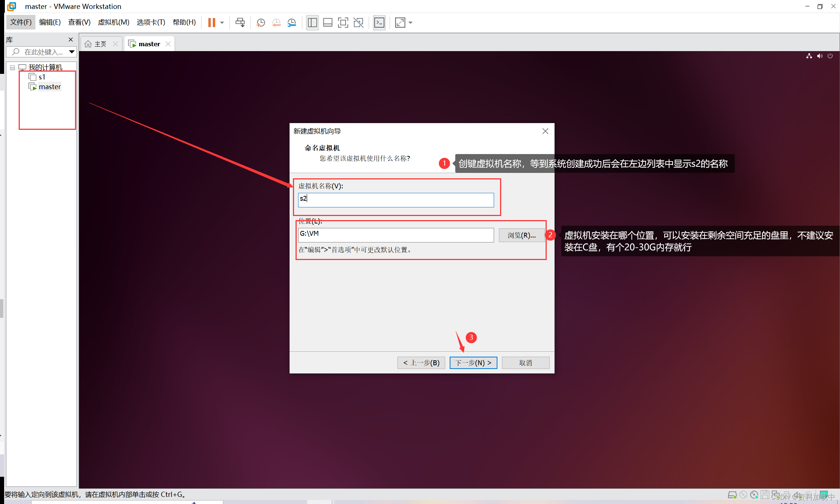Click the second CD/DVD status bar icon
Viewport: 840px width, 504px height.
(x=754, y=495)
